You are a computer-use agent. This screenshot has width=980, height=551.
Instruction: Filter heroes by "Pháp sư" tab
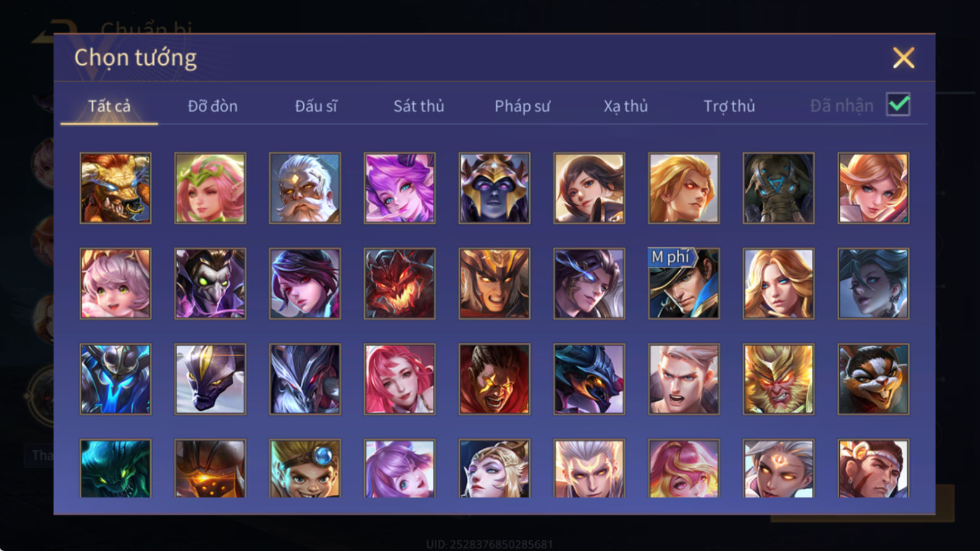(x=522, y=106)
